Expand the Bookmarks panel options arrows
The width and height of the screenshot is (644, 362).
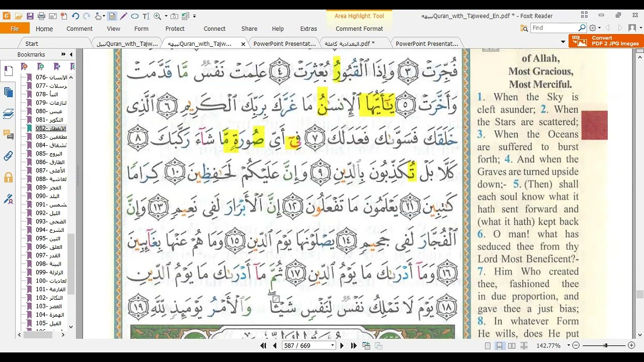[x=63, y=54]
